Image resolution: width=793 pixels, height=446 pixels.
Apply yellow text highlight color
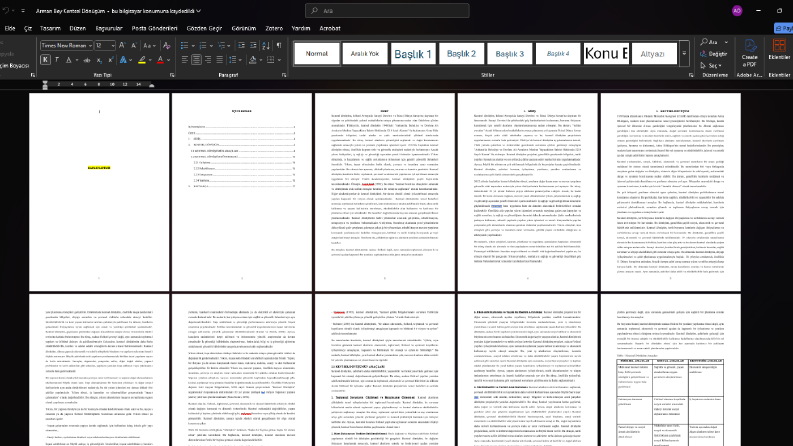pos(142,60)
